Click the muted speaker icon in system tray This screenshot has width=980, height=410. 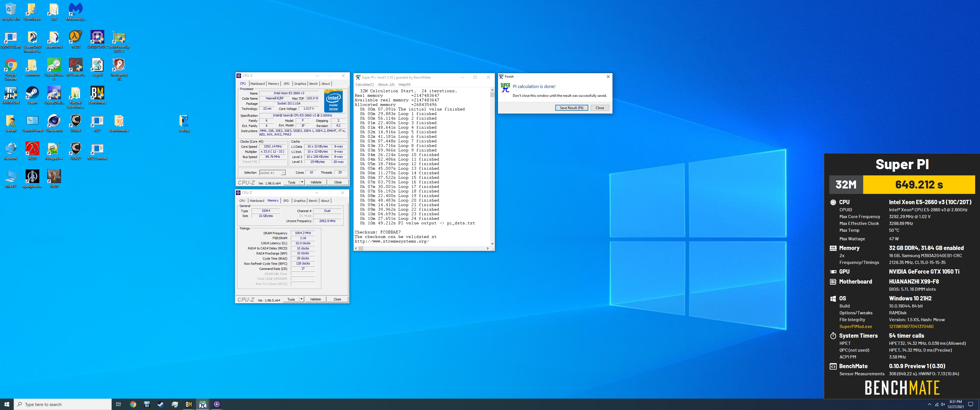tap(943, 404)
